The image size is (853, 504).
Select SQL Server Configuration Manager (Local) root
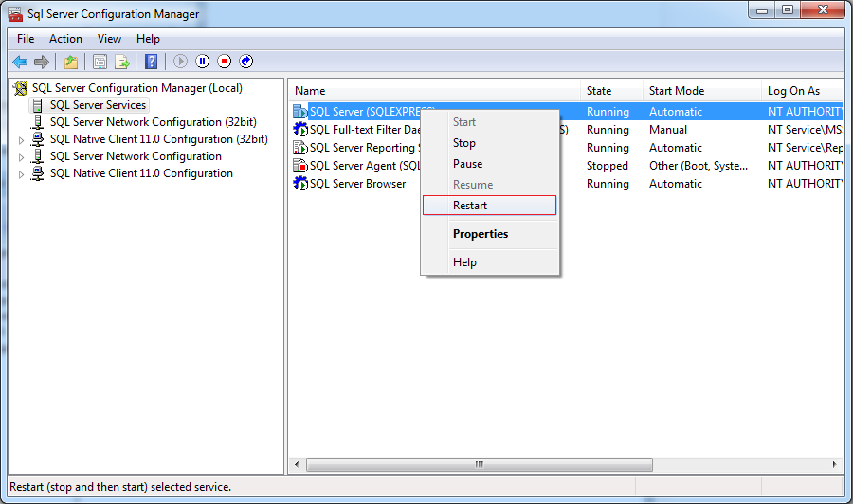tap(137, 87)
